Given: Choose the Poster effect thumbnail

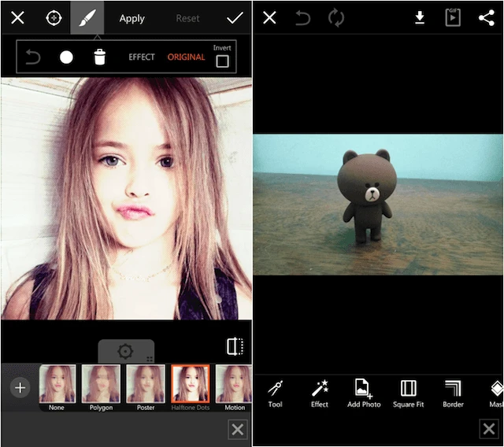Looking at the screenshot, I should pyautogui.click(x=146, y=388).
